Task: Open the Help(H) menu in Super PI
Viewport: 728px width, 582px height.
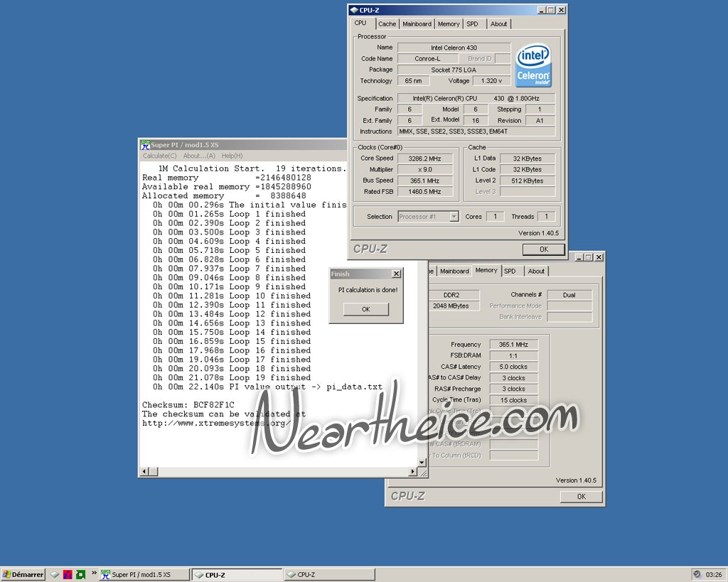Action: pyautogui.click(x=232, y=156)
